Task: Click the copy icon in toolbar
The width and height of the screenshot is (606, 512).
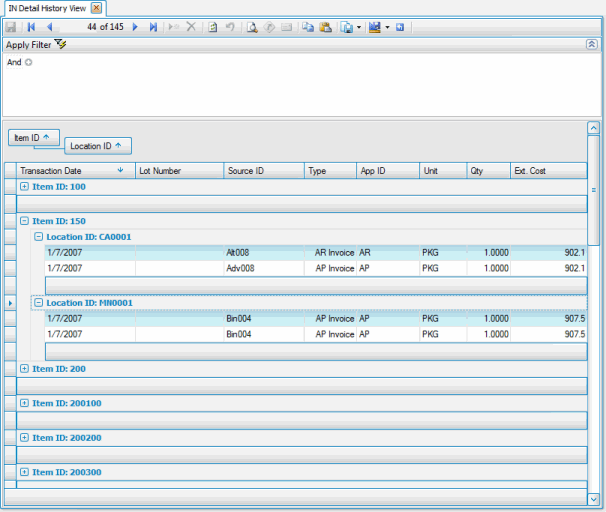Action: click(x=307, y=27)
